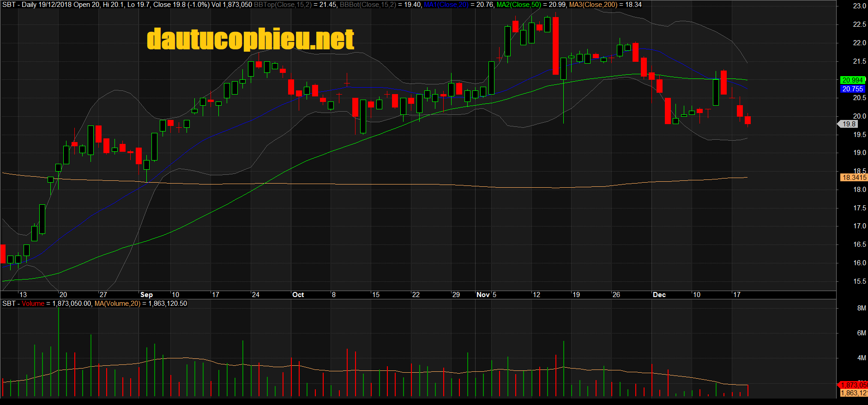This screenshot has height=405, width=868.
Task: Click the date axis label 12
Action: (x=536, y=295)
